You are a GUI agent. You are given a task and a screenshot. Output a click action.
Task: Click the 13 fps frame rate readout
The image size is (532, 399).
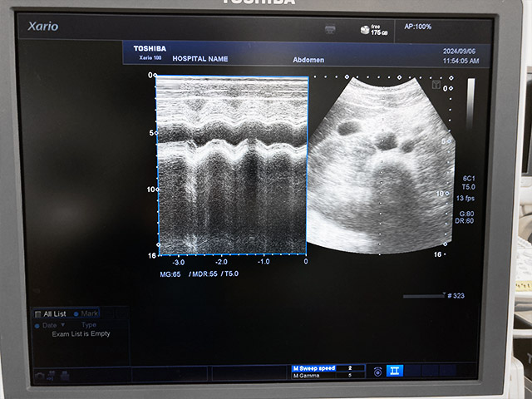click(x=465, y=198)
